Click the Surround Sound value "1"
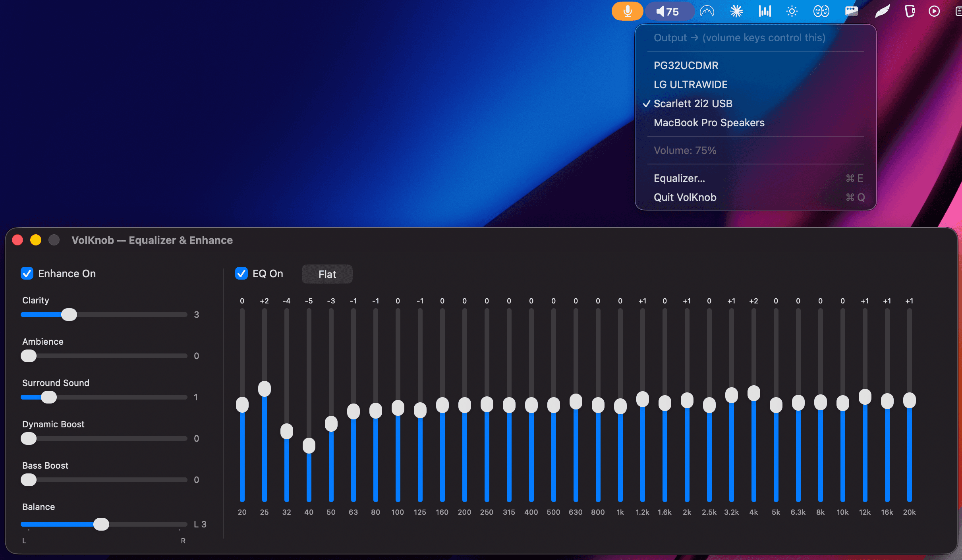Image resolution: width=962 pixels, height=560 pixels. pos(196,397)
